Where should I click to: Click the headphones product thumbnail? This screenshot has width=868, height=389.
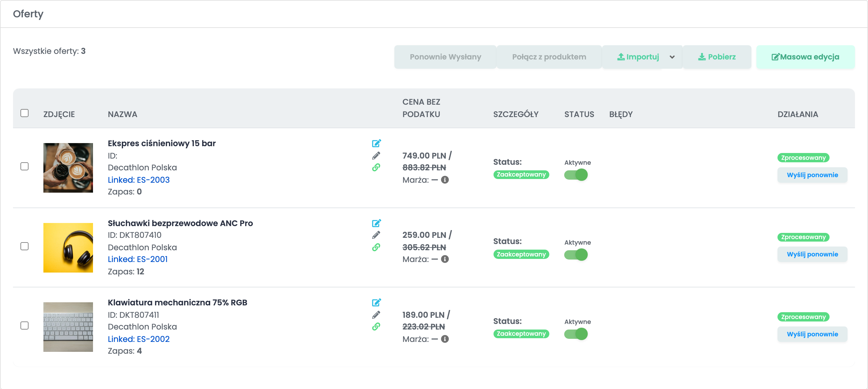pos(68,248)
